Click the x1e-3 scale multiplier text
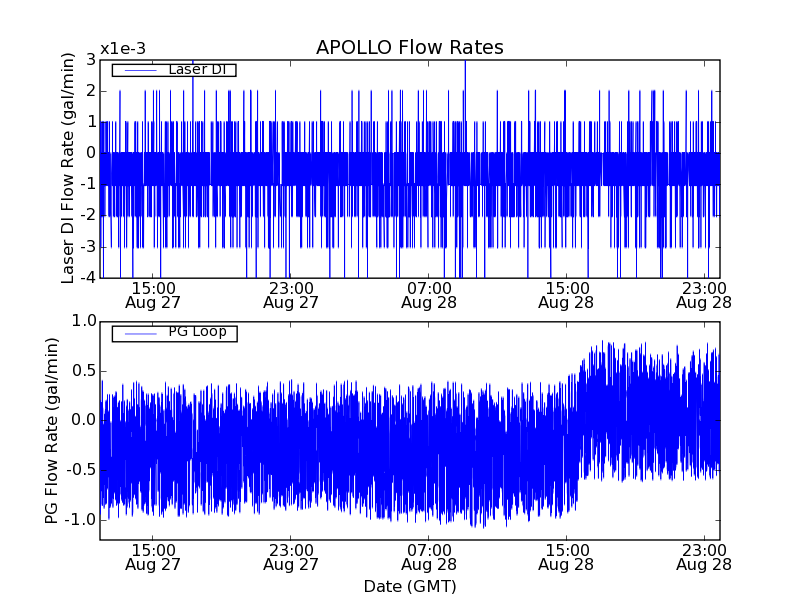800x600 pixels. (122, 49)
